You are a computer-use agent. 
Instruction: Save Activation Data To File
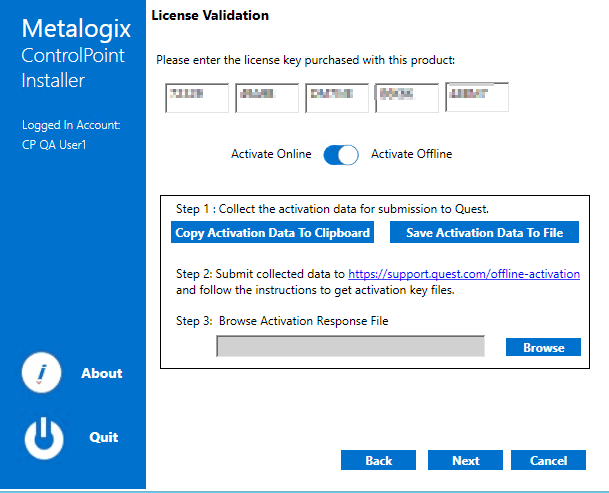tap(484, 232)
